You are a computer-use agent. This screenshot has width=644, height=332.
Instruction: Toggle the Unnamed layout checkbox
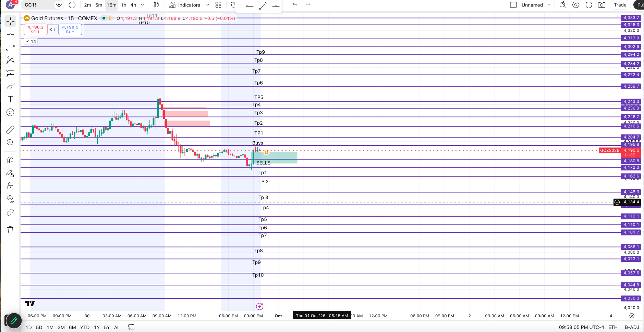pos(513,5)
